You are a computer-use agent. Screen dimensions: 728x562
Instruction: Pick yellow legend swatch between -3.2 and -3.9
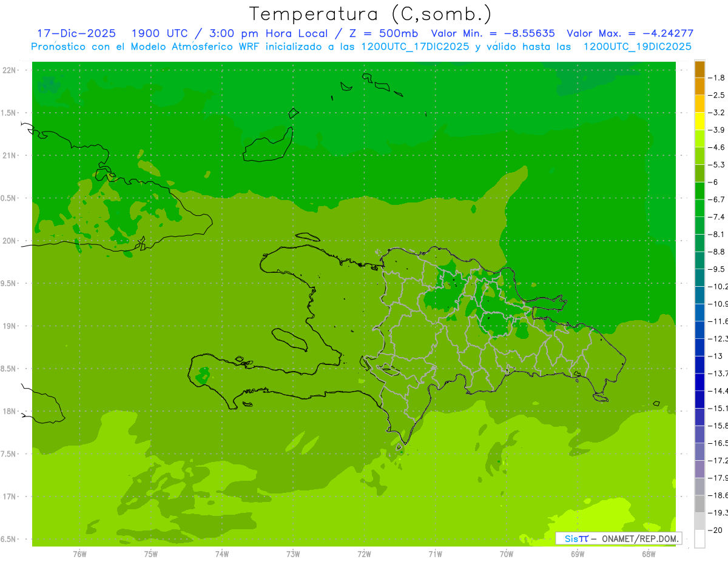click(x=699, y=121)
